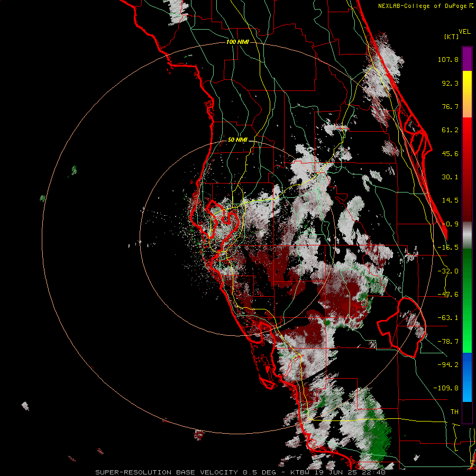Click the 50 NMI range ring label
The image size is (476, 476).
[237, 140]
